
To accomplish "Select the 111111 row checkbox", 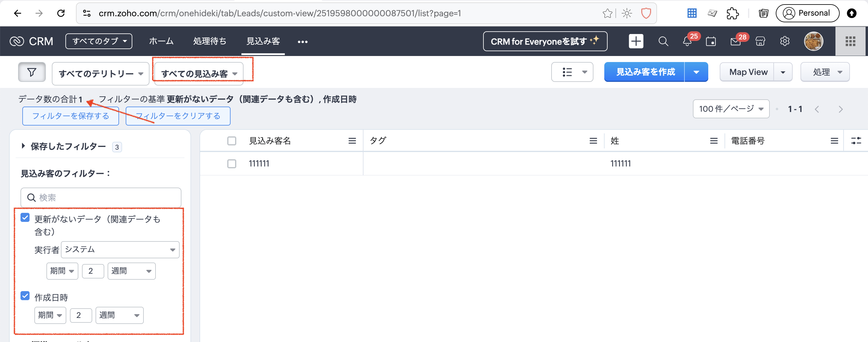I will pos(231,163).
